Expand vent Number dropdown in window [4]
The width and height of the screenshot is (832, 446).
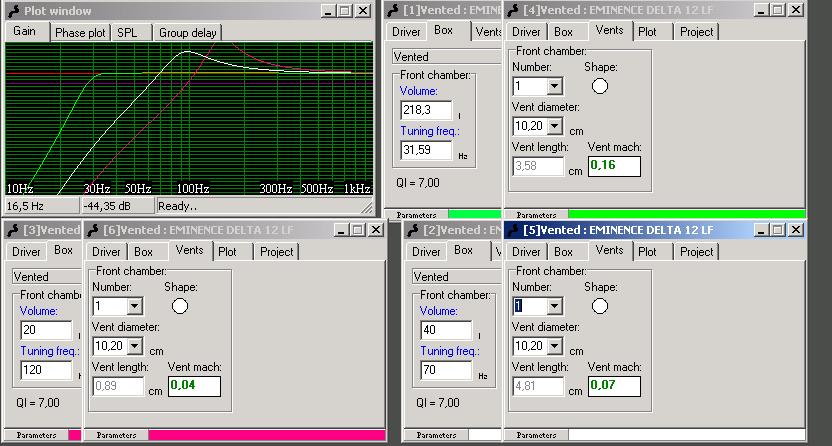click(x=554, y=86)
